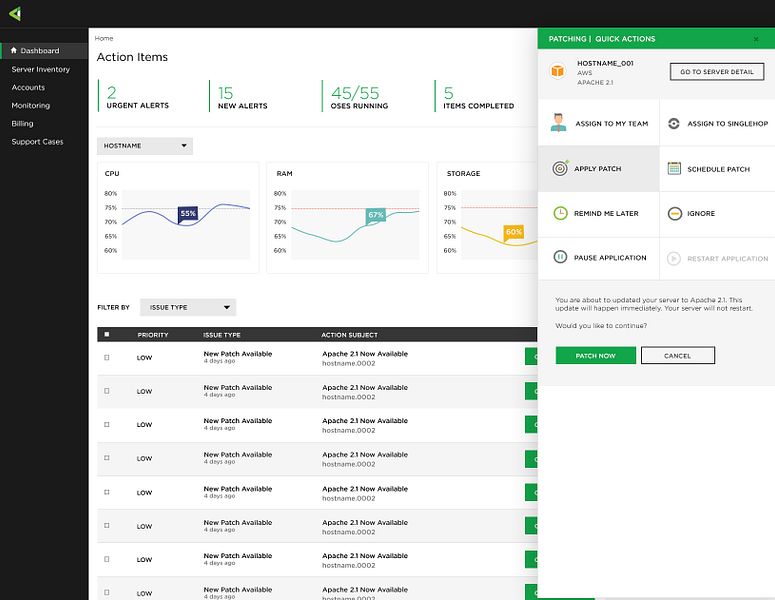Toggle the select-all checkbox in table header

click(x=107, y=335)
